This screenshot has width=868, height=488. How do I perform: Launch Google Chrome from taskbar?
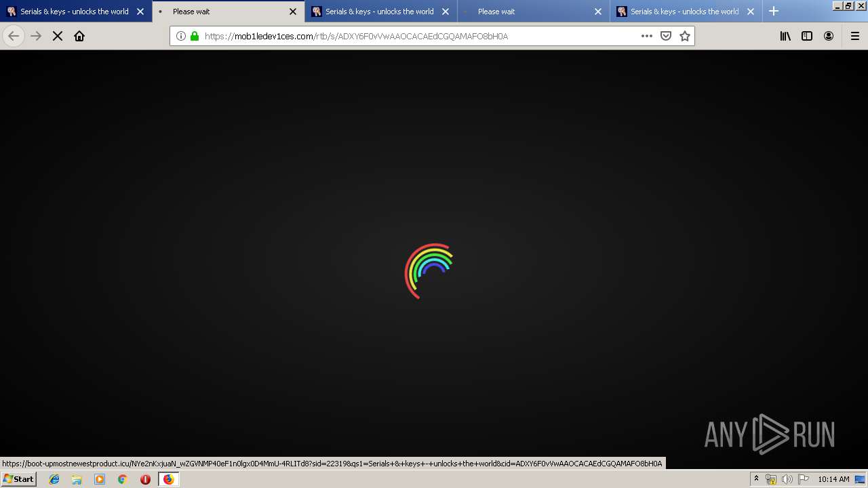[x=122, y=479]
